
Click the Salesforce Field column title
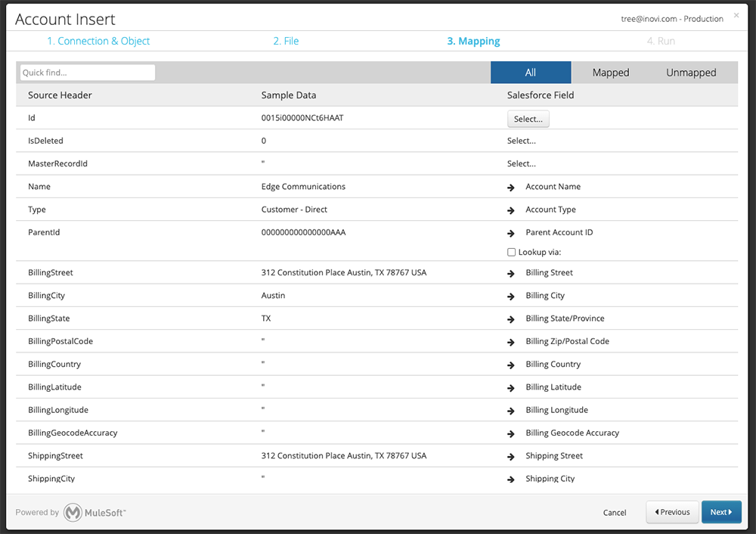click(x=541, y=95)
